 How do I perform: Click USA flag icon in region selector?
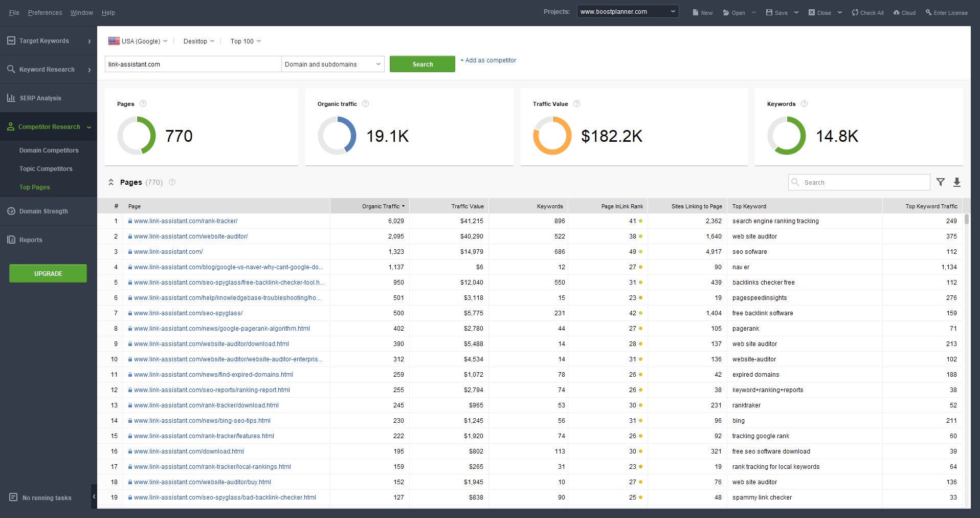pos(114,41)
